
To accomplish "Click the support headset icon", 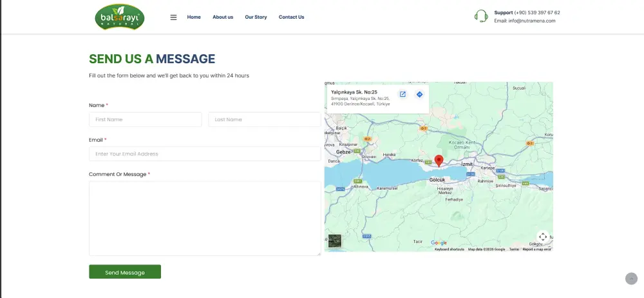I will click(481, 17).
